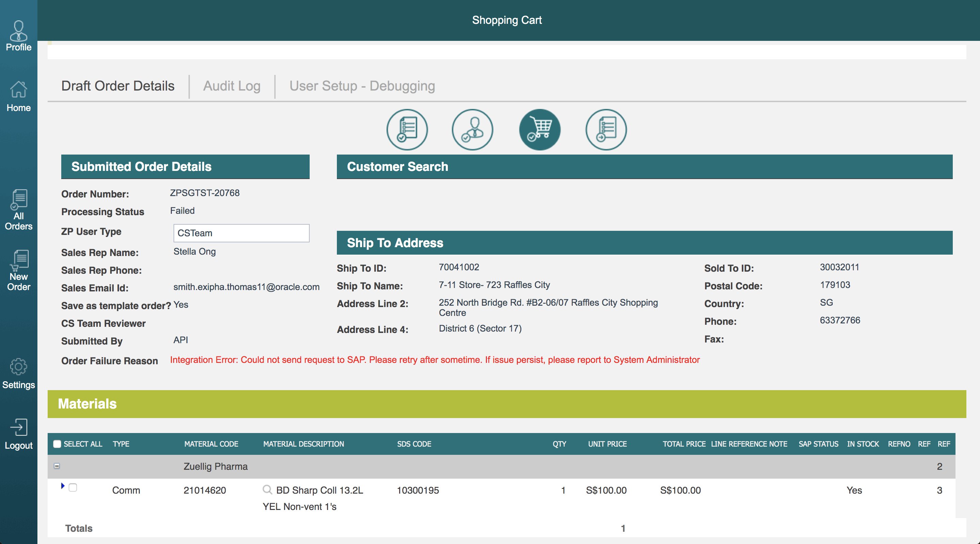This screenshot has height=544, width=980.
Task: Select the order details step icon
Action: pyautogui.click(x=407, y=129)
